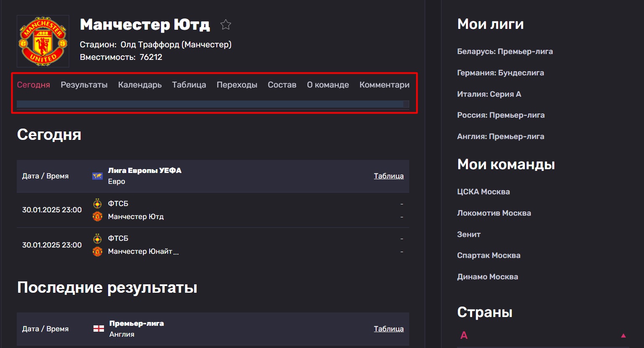Image resolution: width=644 pixels, height=348 pixels.
Task: Click the Лига Европы УЕФА flag icon
Action: pos(97,176)
